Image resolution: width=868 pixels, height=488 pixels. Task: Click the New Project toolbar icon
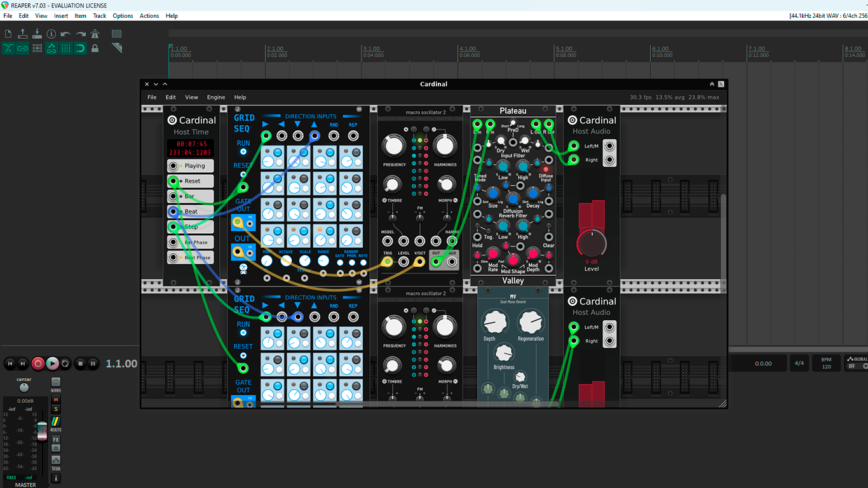click(8, 34)
